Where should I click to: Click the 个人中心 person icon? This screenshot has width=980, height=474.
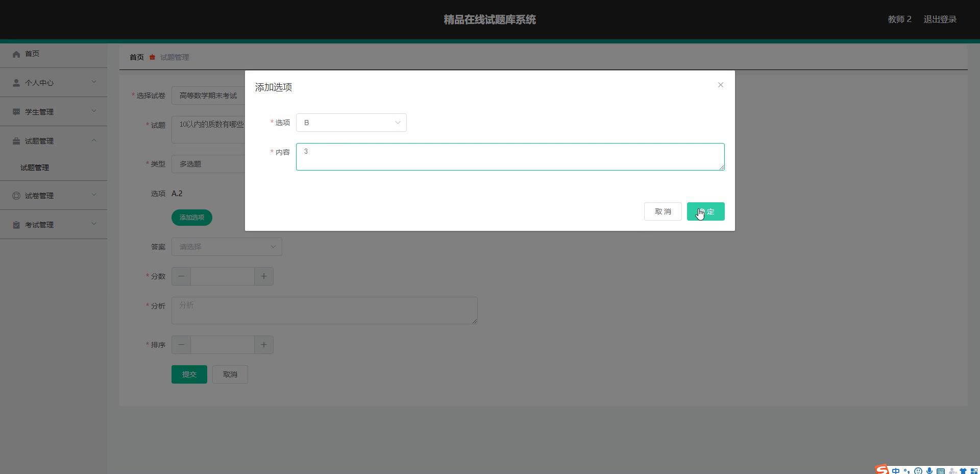pyautogui.click(x=16, y=83)
